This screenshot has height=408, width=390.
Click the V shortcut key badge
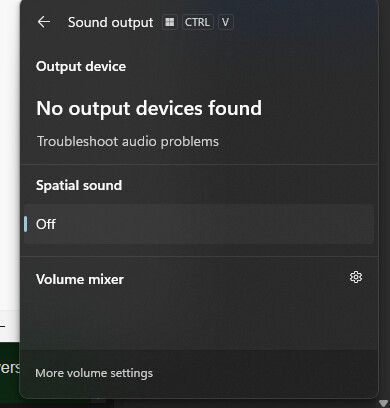(x=225, y=22)
